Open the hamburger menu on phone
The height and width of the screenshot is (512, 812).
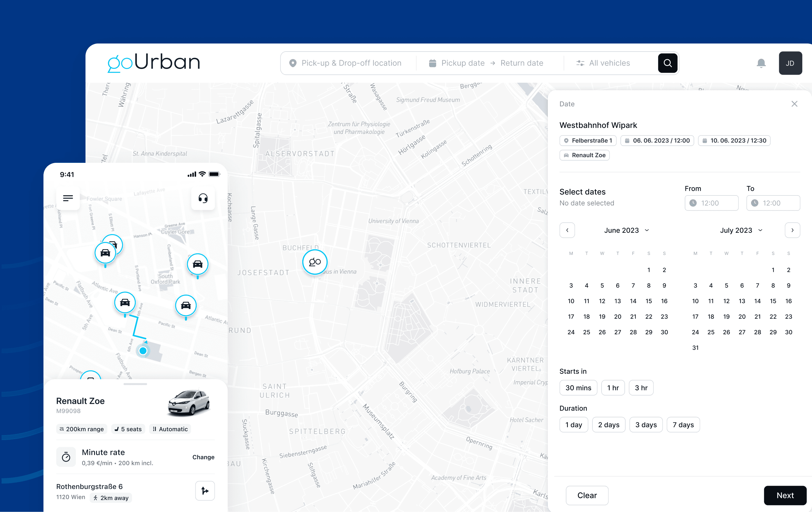point(68,198)
